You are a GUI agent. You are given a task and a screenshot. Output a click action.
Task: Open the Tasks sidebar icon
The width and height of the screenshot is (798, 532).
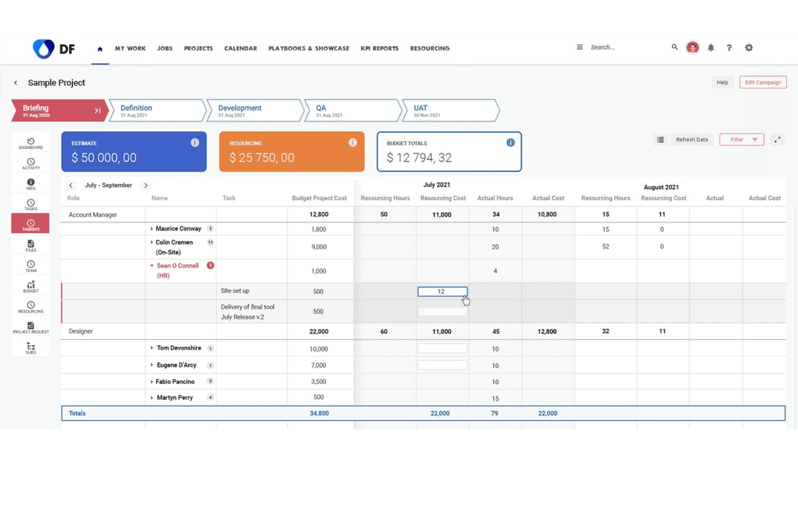[31, 203]
